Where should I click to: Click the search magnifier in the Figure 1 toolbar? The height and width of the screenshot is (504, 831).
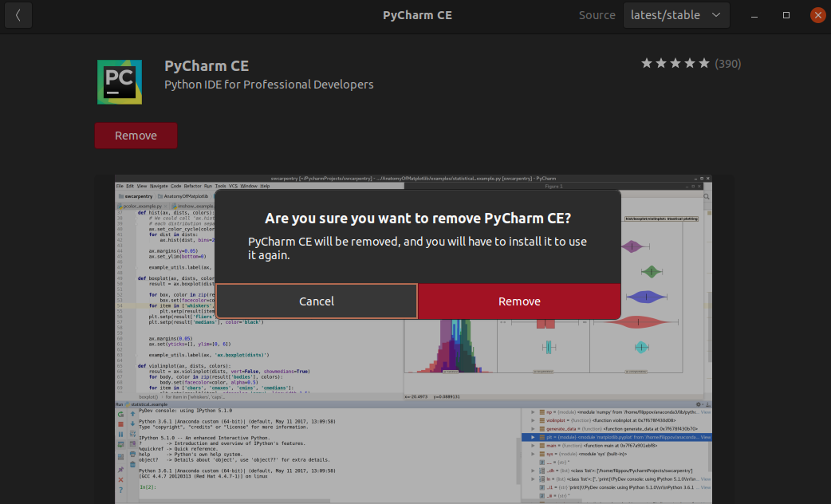(707, 196)
